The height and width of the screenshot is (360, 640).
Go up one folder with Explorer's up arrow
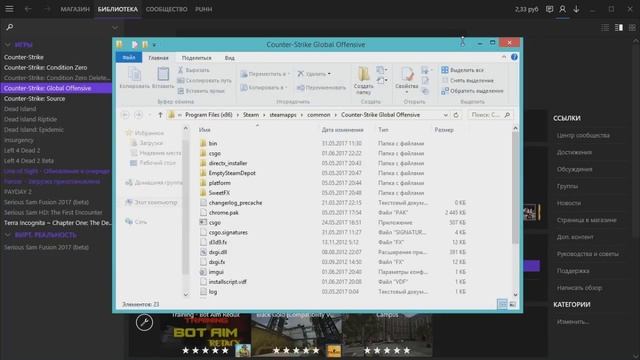coord(160,115)
